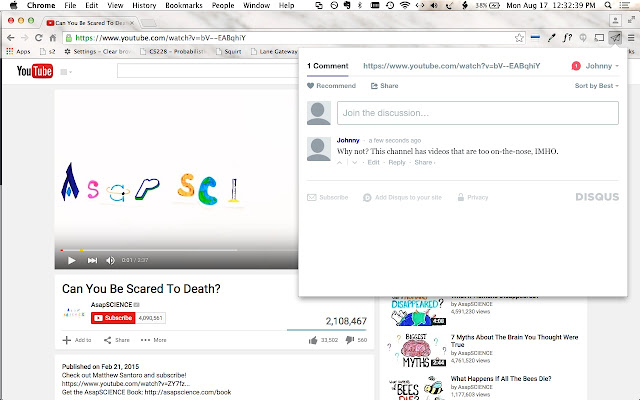Screen dimensions: 640x400
Task: Click the eyedropper extension icon
Action: 552,37
